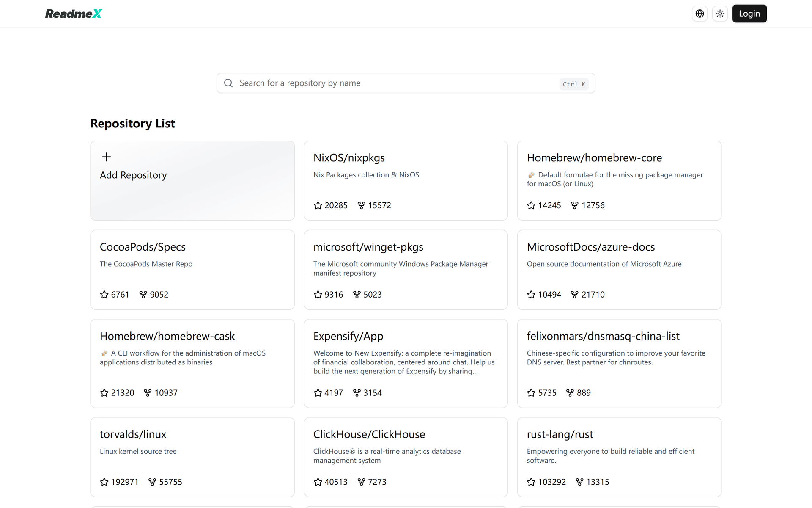
Task: Click the star icon on Expensify/App
Action: pos(318,393)
